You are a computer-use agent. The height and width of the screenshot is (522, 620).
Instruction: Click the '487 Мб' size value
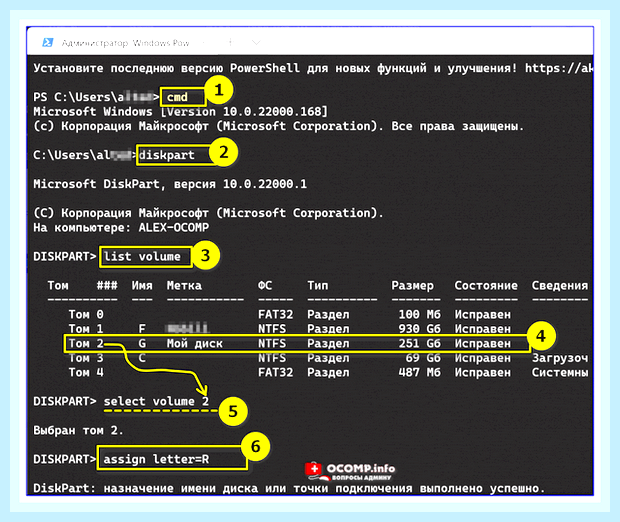(420, 372)
